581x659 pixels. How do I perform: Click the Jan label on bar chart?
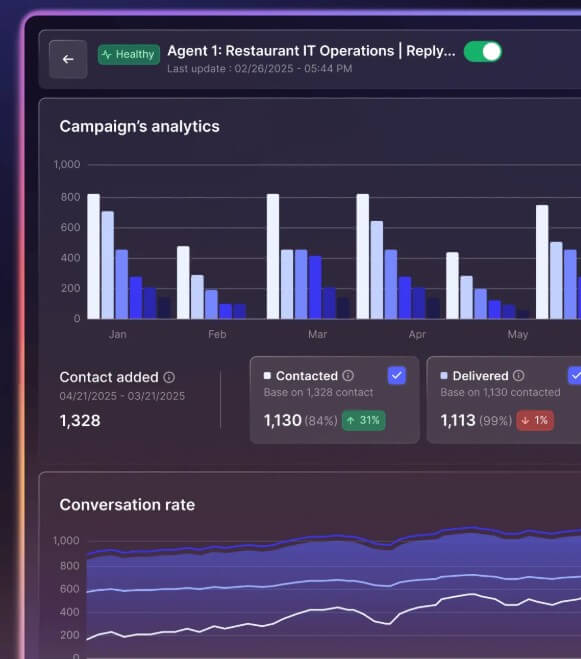(118, 335)
